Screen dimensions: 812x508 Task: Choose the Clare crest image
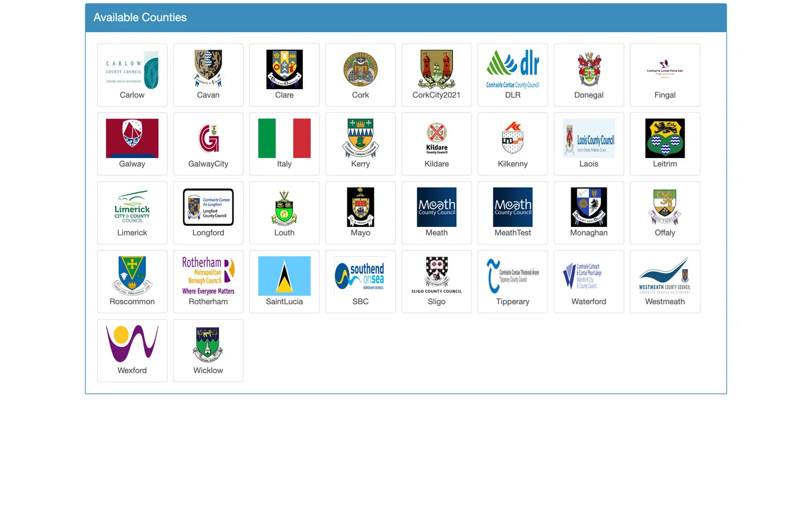[x=284, y=69]
